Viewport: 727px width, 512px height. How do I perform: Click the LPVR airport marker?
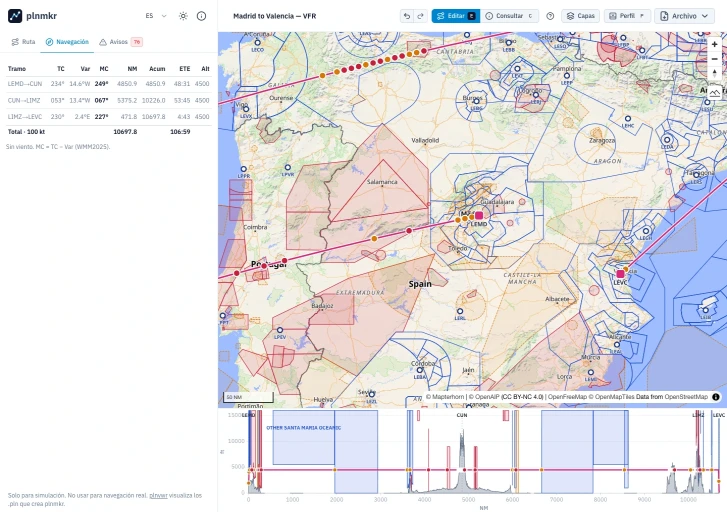pos(287,167)
